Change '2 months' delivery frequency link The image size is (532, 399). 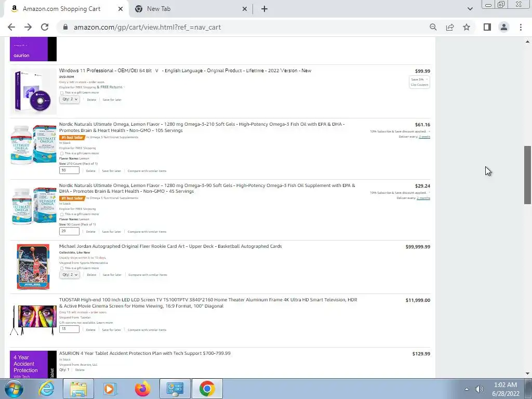click(x=423, y=198)
